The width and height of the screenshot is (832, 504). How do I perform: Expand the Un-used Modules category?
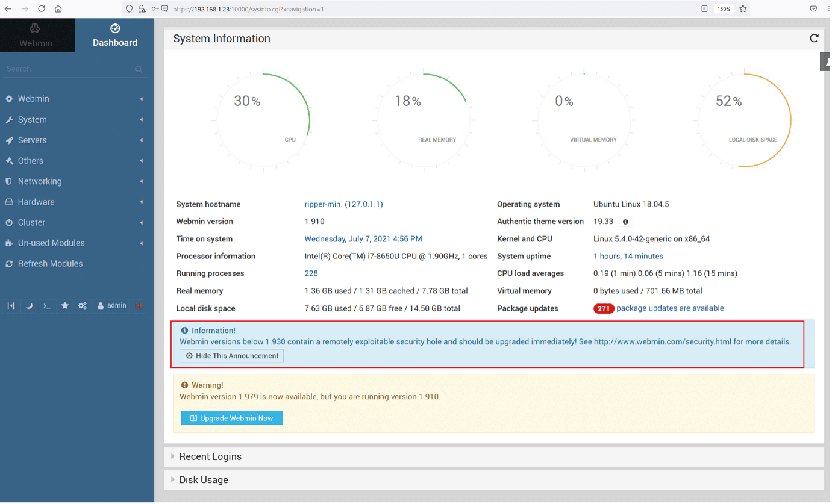click(51, 243)
